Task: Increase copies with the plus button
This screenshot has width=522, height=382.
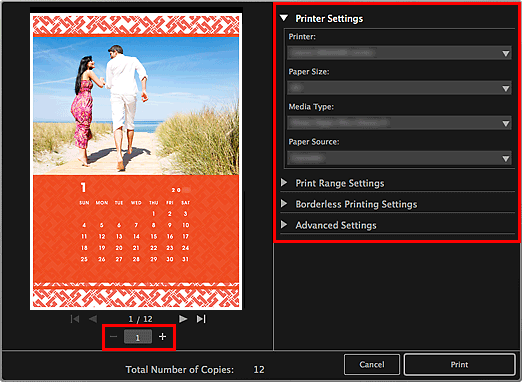Action: [162, 337]
